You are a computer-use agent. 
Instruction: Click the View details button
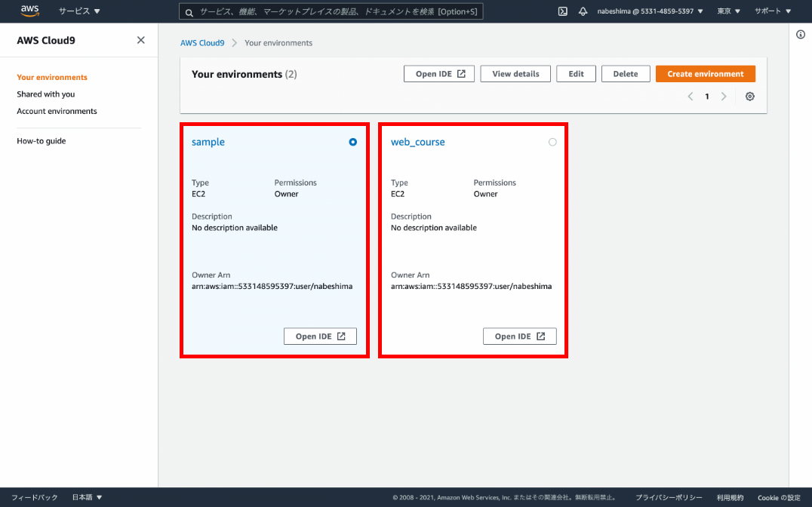515,73
